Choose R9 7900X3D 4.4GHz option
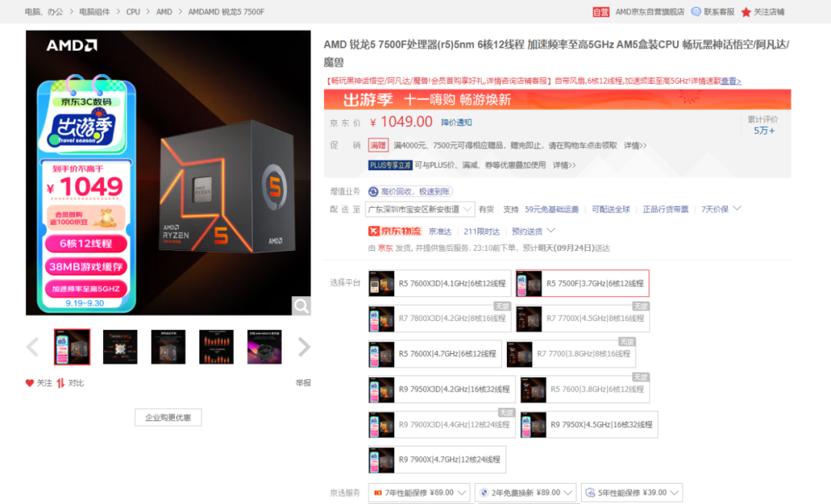The width and height of the screenshot is (831, 504). (442, 425)
